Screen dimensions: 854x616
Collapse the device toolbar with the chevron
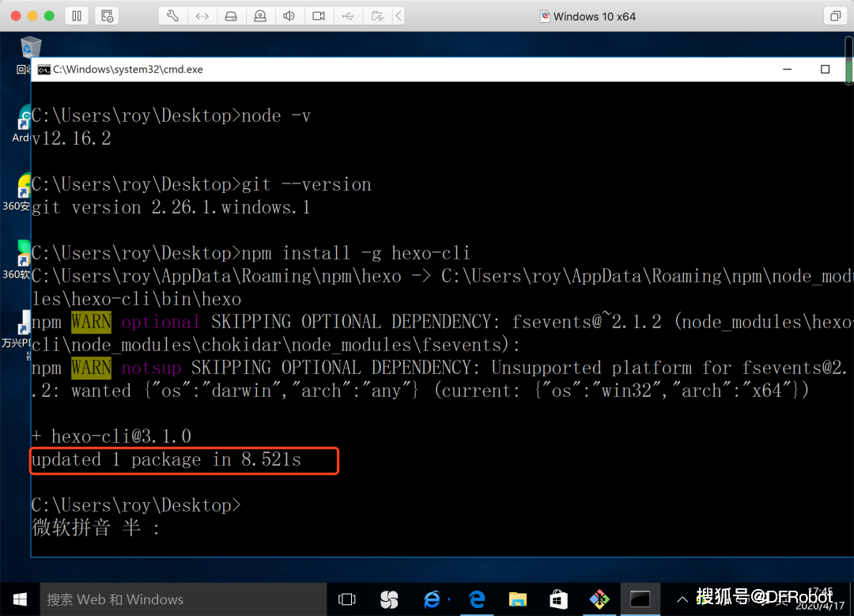(399, 16)
